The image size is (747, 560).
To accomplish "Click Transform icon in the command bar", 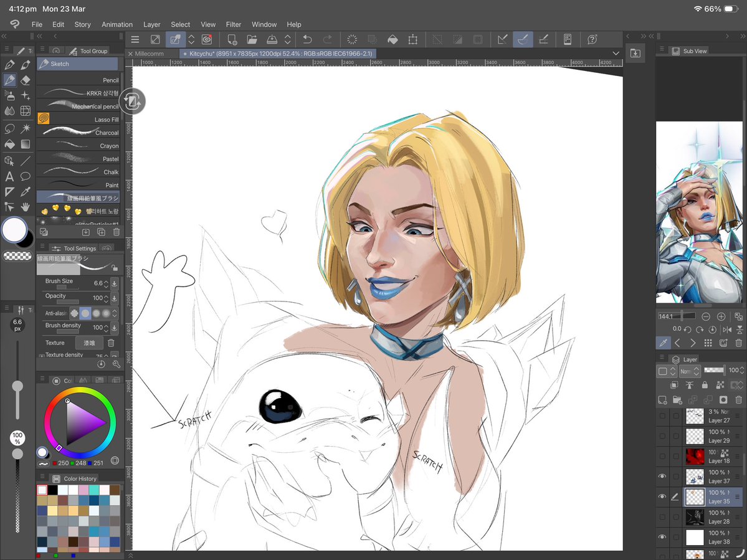I will pyautogui.click(x=413, y=39).
